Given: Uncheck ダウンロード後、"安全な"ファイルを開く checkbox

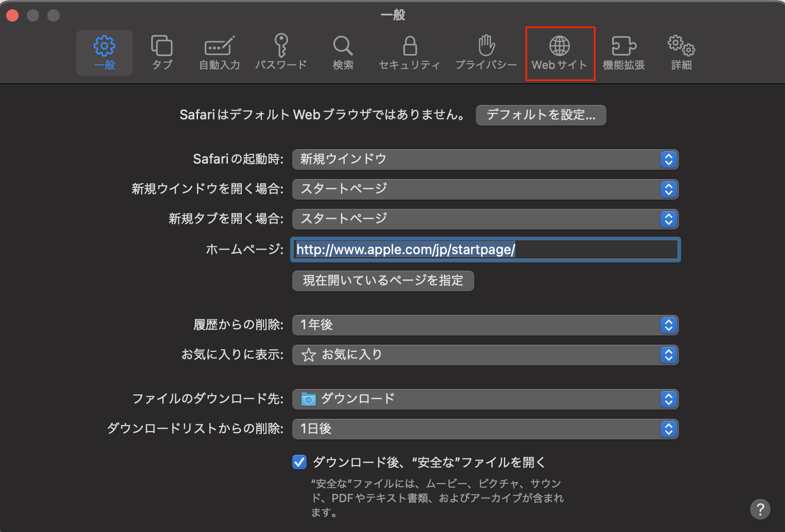Looking at the screenshot, I should pos(299,462).
